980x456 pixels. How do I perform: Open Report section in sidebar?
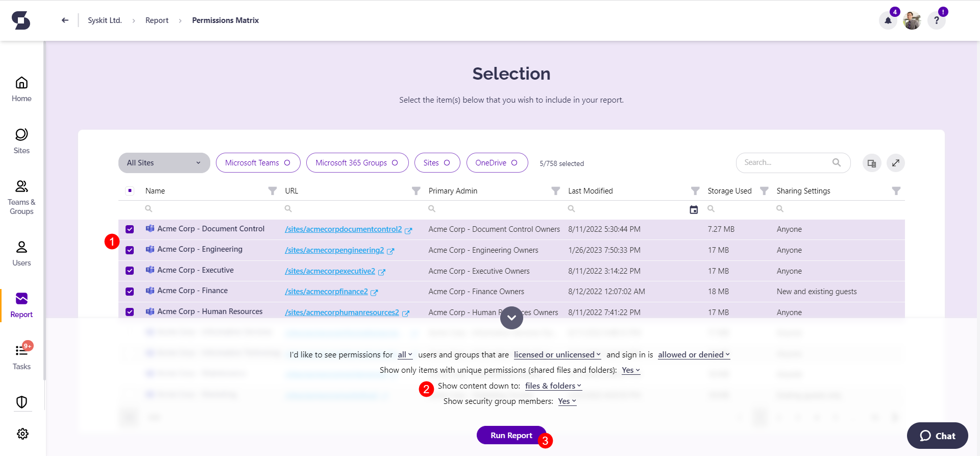tap(21, 305)
